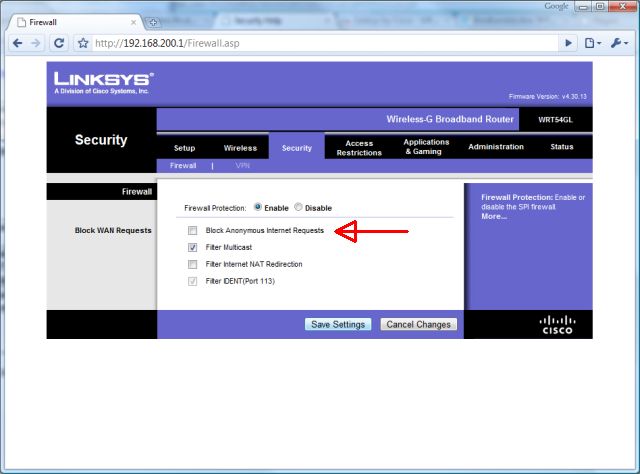Toggle Filter IDENT(Port 113) checkbox
The width and height of the screenshot is (640, 474).
coord(192,281)
